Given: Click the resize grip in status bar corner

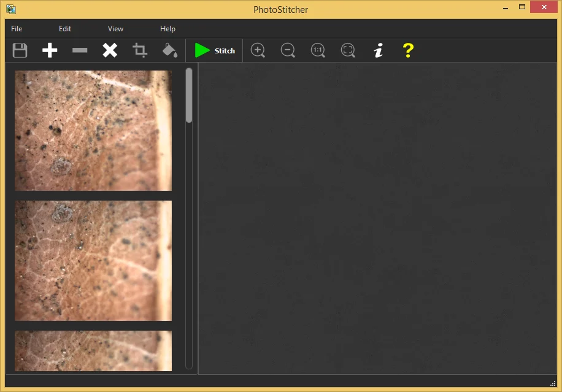Looking at the screenshot, I should (553, 383).
